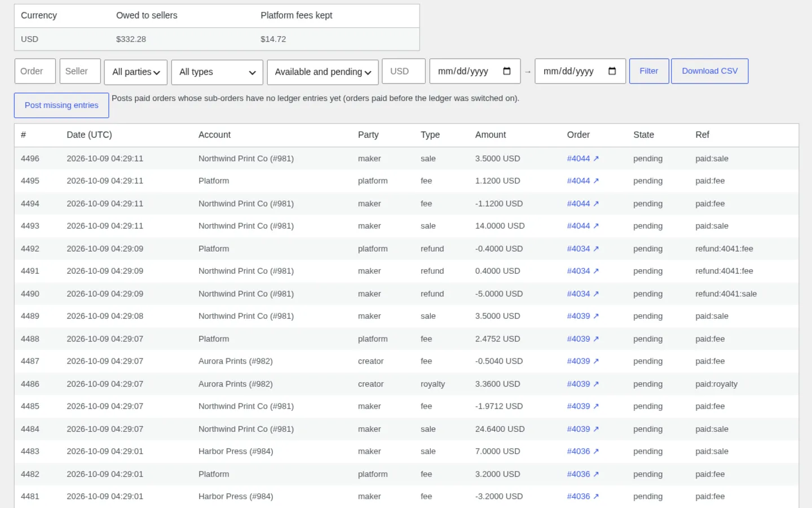Click the refund:4041:sale reference in row 4490
The width and height of the screenshot is (812, 508).
pos(726,294)
